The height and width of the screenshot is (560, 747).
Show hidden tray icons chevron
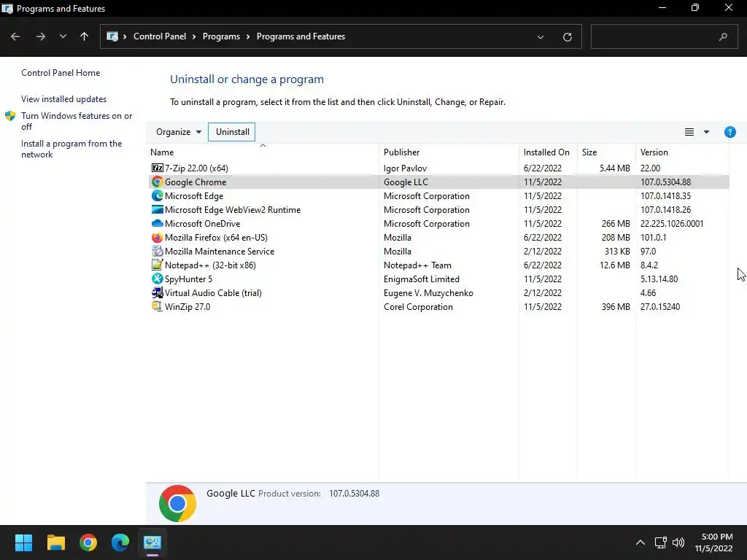pyautogui.click(x=640, y=542)
